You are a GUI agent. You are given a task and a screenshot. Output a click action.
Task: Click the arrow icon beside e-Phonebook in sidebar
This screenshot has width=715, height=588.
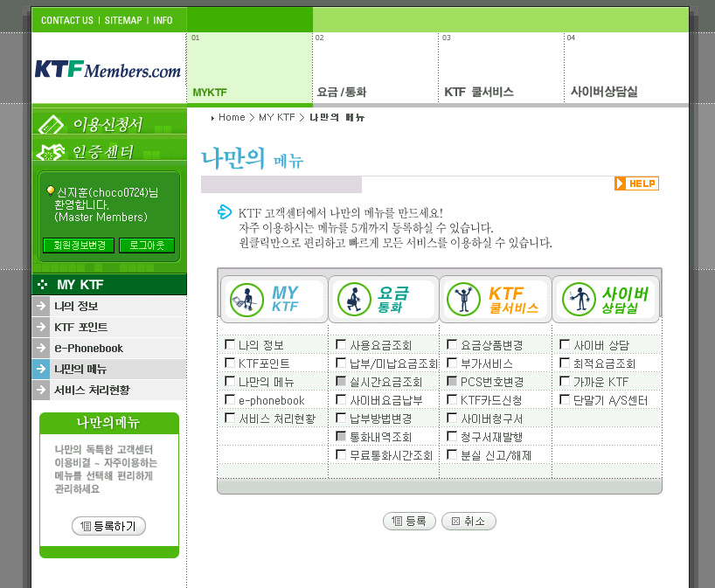click(x=41, y=348)
